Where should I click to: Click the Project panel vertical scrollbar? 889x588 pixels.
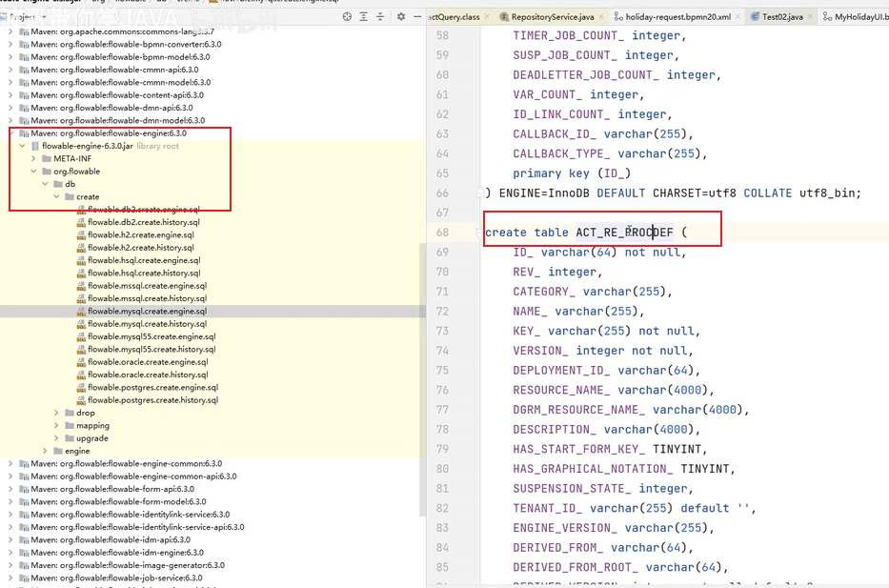click(x=422, y=380)
